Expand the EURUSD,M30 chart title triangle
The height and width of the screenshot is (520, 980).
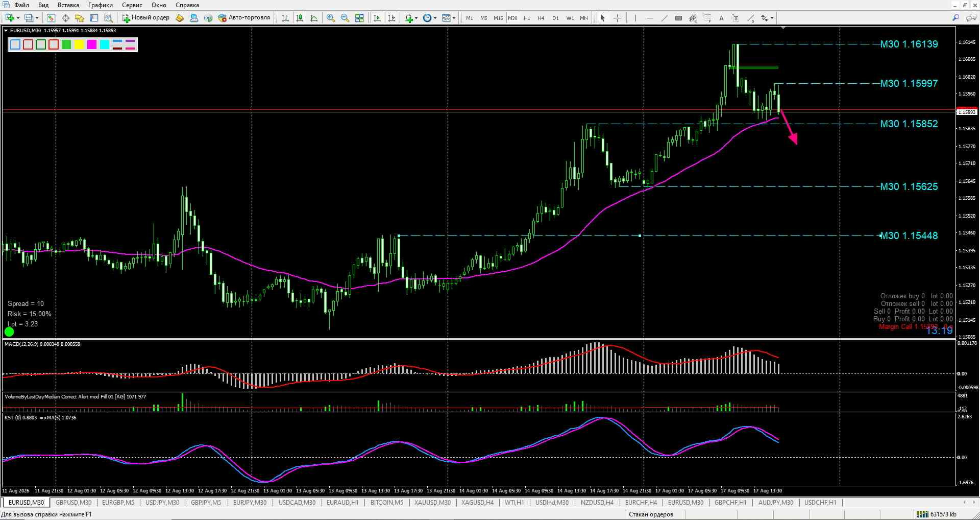[6, 31]
